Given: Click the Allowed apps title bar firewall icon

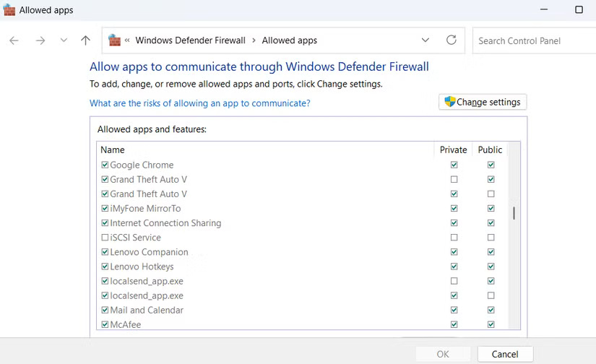Looking at the screenshot, I should [x=9, y=10].
